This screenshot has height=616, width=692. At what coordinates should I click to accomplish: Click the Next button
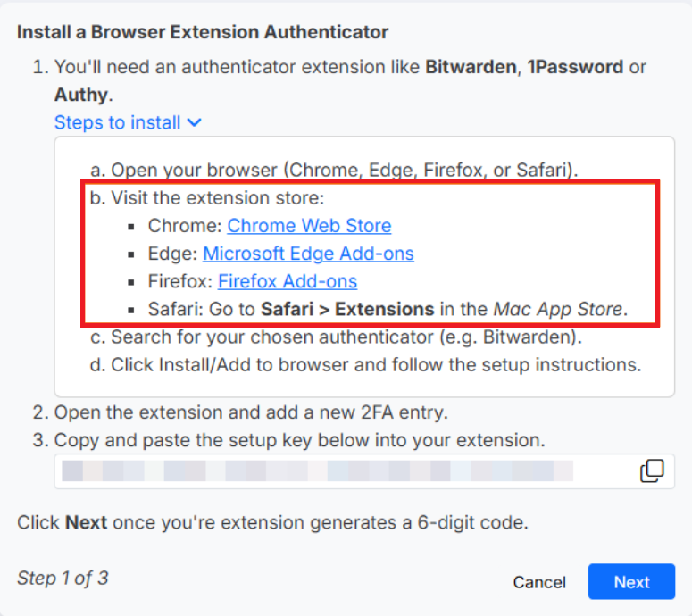[631, 581]
